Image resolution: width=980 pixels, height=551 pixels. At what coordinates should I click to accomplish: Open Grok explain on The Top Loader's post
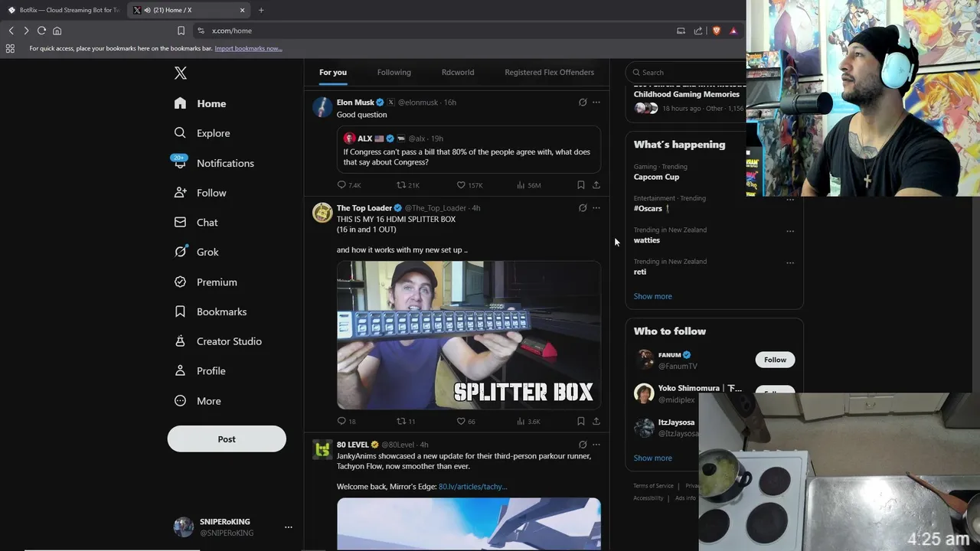coord(583,208)
